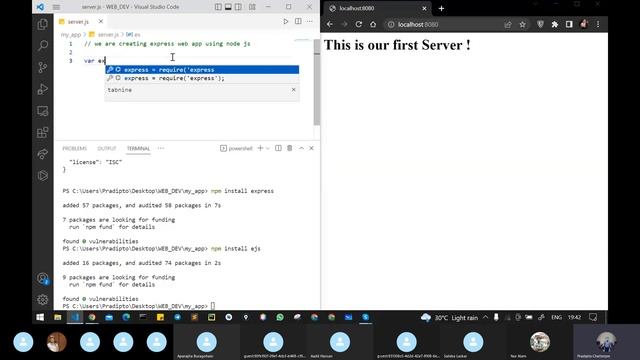This screenshot has width=640, height=360.
Task: Create a new terminal with plus
Action: (260, 148)
